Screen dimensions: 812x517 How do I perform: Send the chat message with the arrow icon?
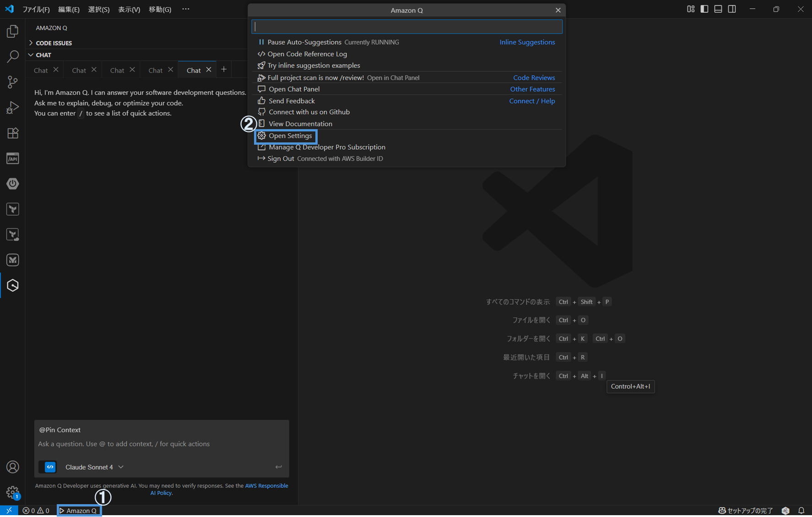[x=278, y=467]
